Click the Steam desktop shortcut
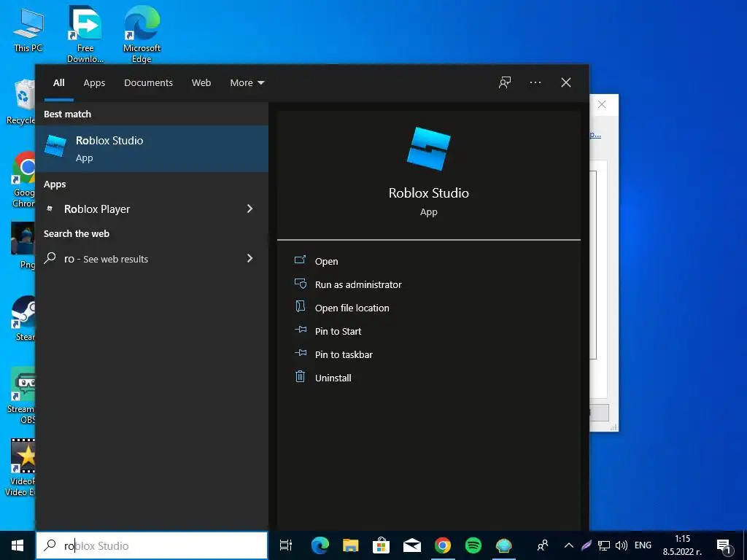Viewport: 747px width, 560px height. point(23,318)
